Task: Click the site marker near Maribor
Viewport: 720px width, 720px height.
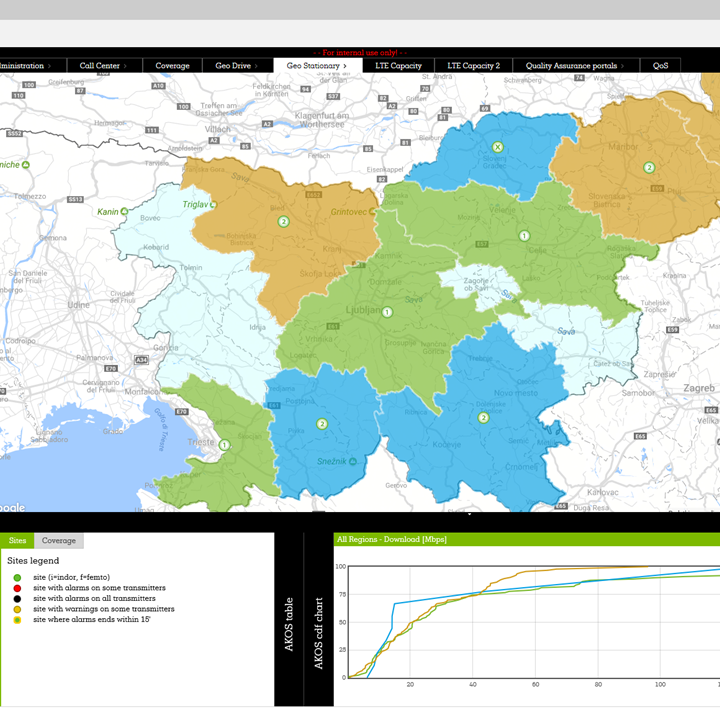Action: pyautogui.click(x=649, y=168)
